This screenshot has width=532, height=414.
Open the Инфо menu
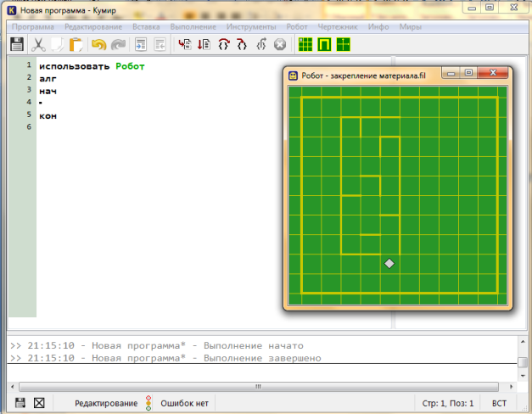point(378,27)
